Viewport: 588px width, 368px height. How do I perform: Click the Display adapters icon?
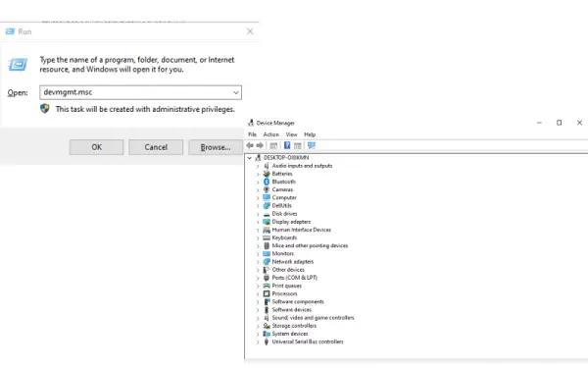[267, 222]
